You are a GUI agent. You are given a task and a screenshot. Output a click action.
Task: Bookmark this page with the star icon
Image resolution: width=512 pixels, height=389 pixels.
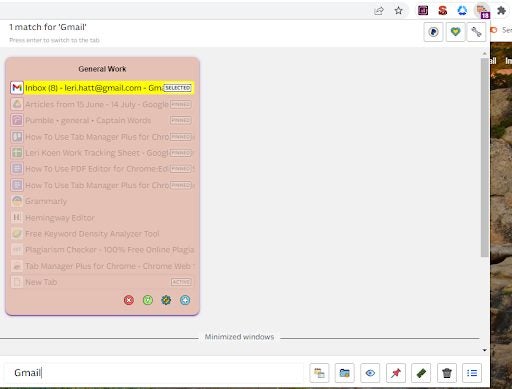tap(398, 11)
